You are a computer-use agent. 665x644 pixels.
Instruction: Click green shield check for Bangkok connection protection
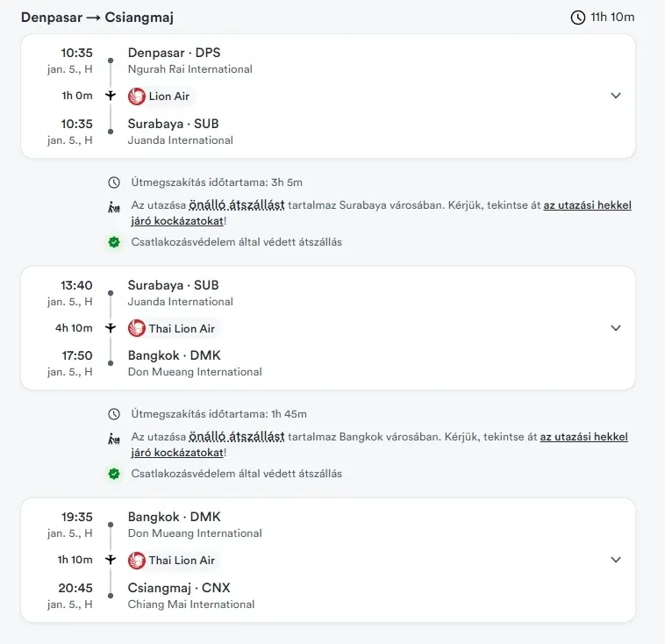point(114,473)
